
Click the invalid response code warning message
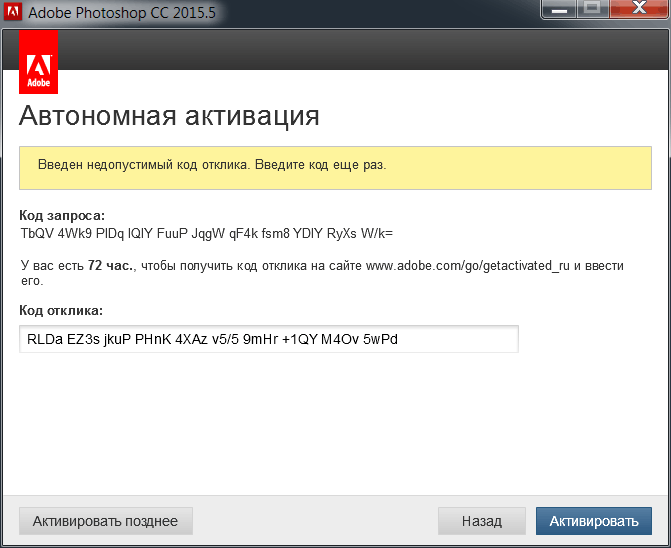coord(335,168)
